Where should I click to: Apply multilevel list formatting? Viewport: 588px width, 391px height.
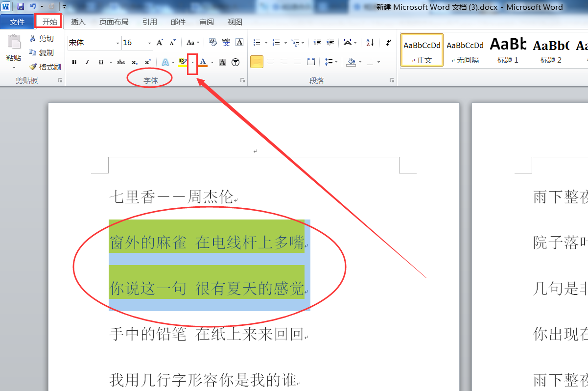[x=295, y=43]
